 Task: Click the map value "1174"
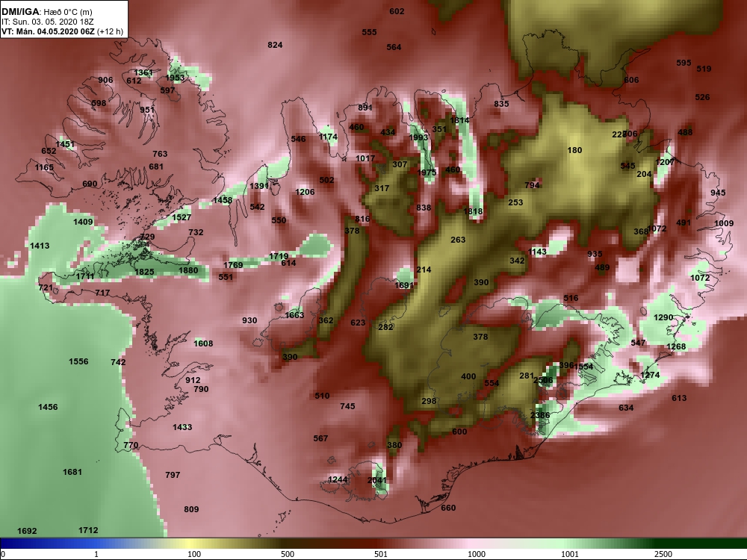click(328, 137)
